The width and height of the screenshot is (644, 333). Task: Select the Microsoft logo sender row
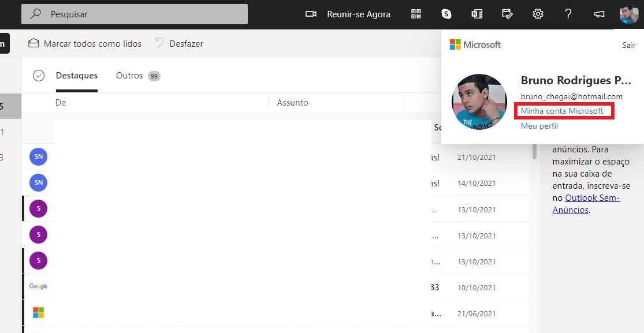[x=38, y=312]
